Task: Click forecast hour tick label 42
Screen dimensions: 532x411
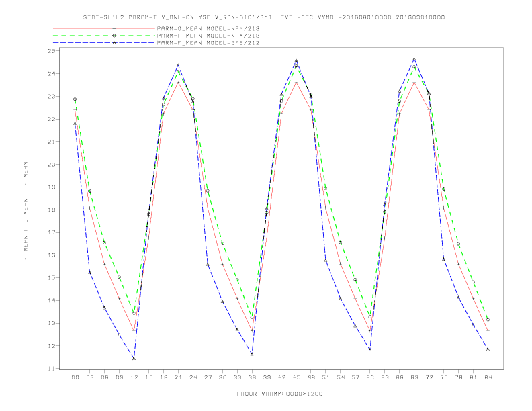Action: click(281, 377)
